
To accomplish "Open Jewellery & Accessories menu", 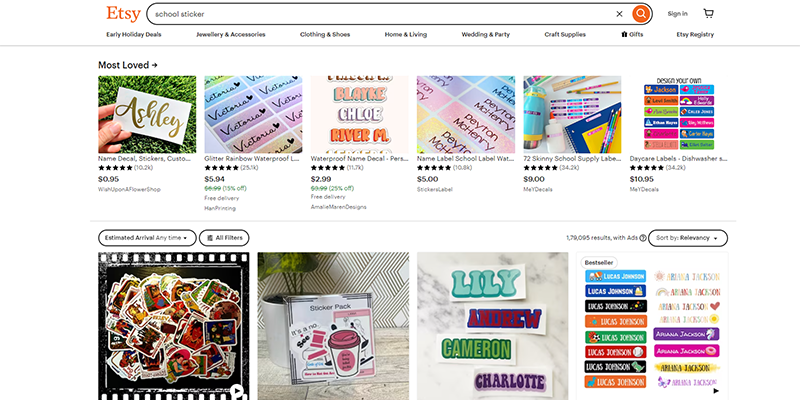I will 231,35.
